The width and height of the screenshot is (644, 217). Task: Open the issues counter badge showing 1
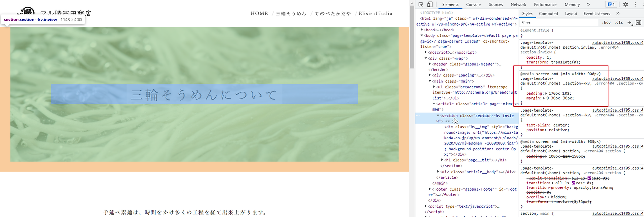(611, 4)
